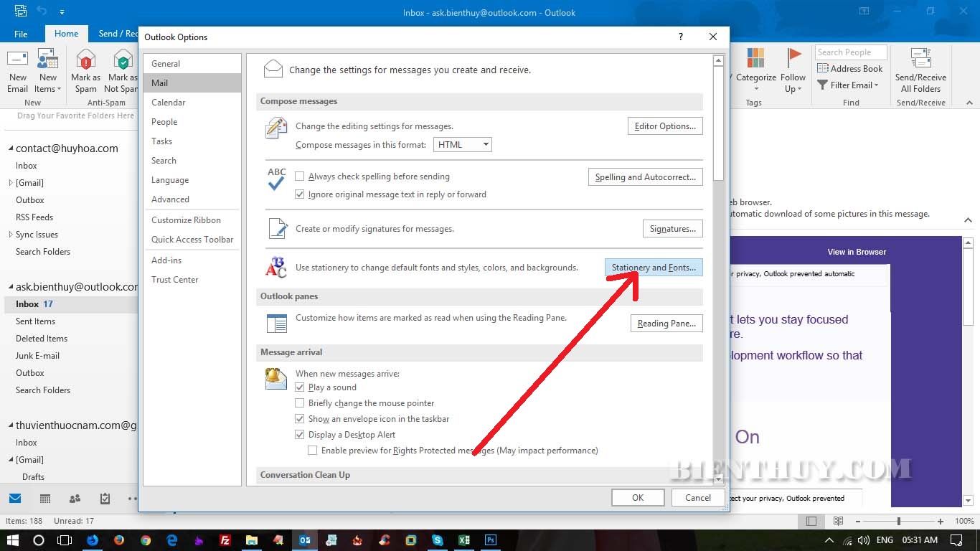980x551 pixels.
Task: Open Photoshop from the taskbar
Action: point(491,540)
